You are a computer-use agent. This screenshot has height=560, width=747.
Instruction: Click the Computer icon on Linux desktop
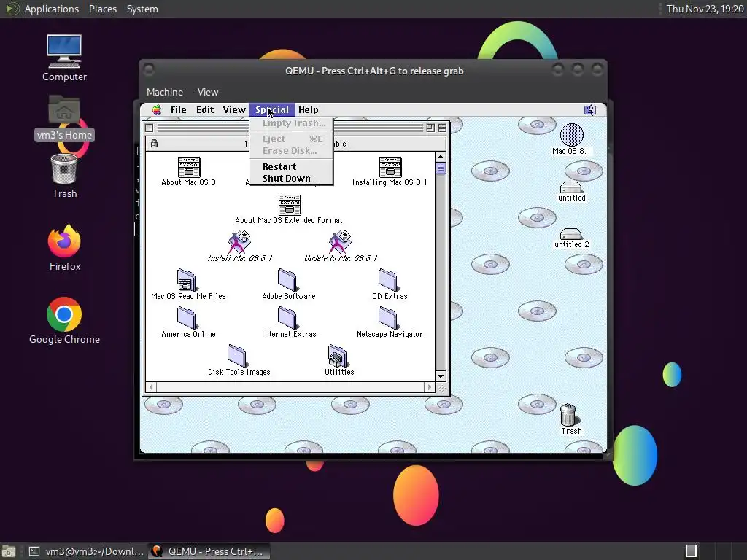64,51
